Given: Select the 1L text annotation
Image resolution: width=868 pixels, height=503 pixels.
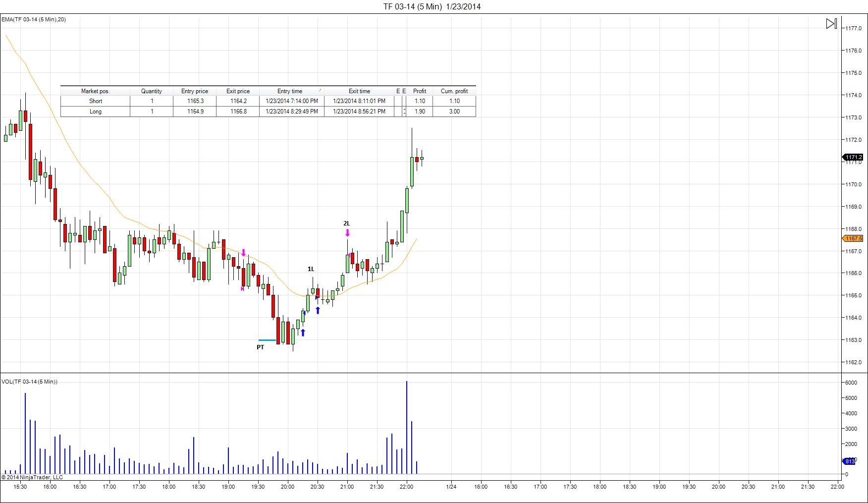Looking at the screenshot, I should coord(311,269).
